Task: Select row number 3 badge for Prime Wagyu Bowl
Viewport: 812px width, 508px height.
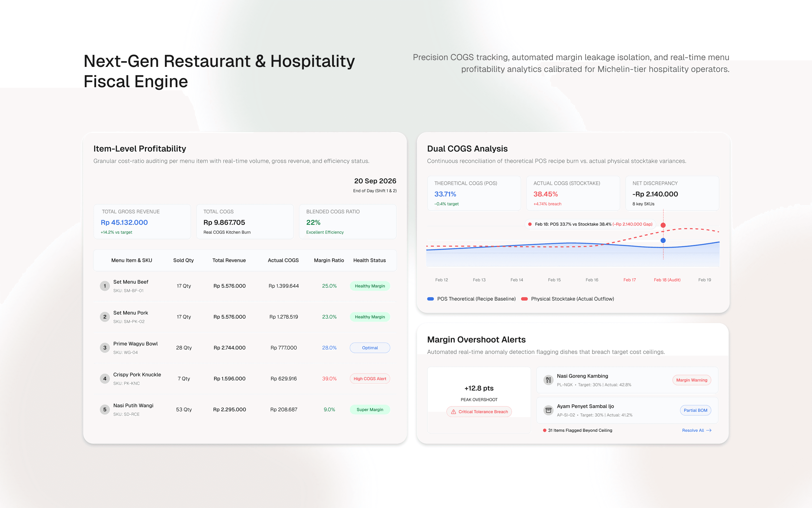Action: pos(105,348)
